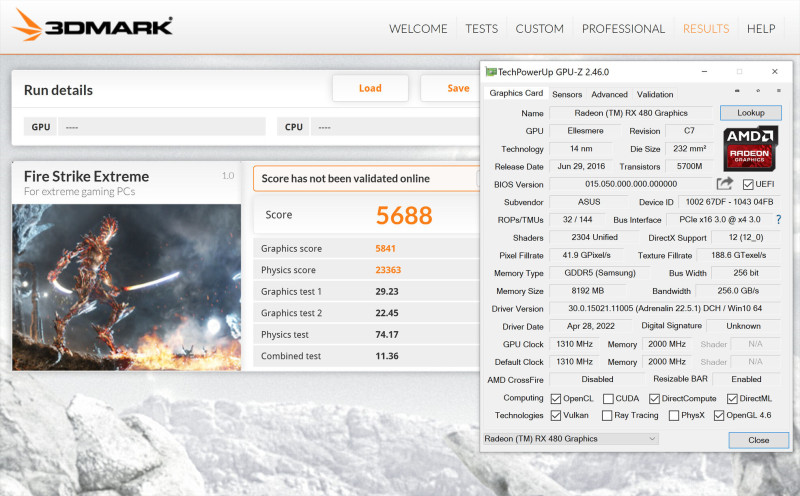This screenshot has height=496, width=800.
Task: Open the CUSTOM menu in 3DMark
Action: click(x=539, y=29)
